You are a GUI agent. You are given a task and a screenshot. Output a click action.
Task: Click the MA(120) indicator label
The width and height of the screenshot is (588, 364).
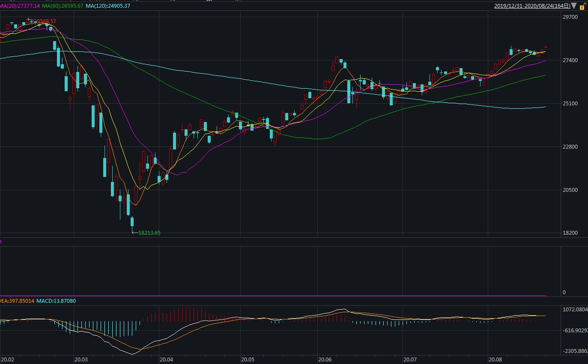pyautogui.click(x=107, y=6)
